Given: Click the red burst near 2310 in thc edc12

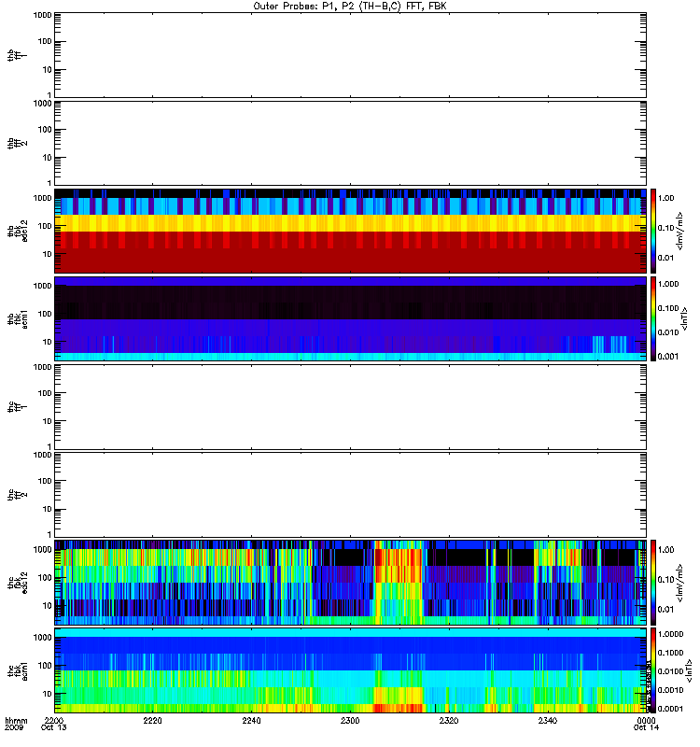Looking at the screenshot, I should pos(398,565).
